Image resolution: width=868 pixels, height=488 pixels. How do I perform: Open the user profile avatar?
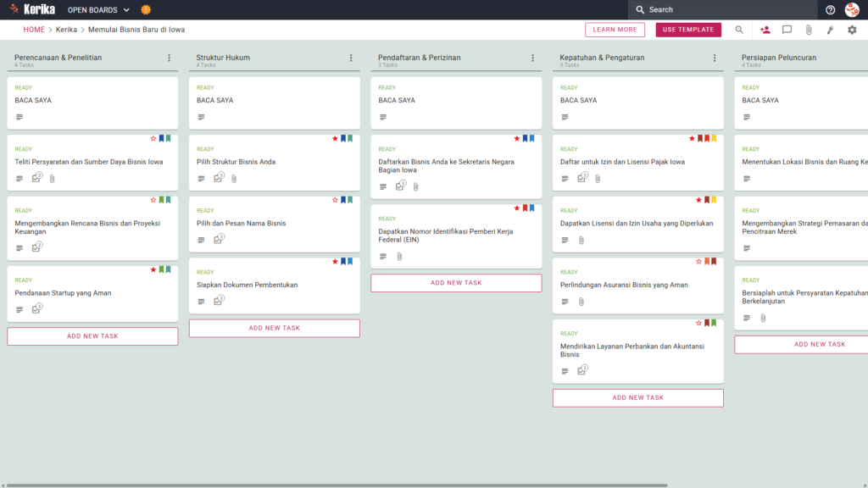click(x=852, y=9)
